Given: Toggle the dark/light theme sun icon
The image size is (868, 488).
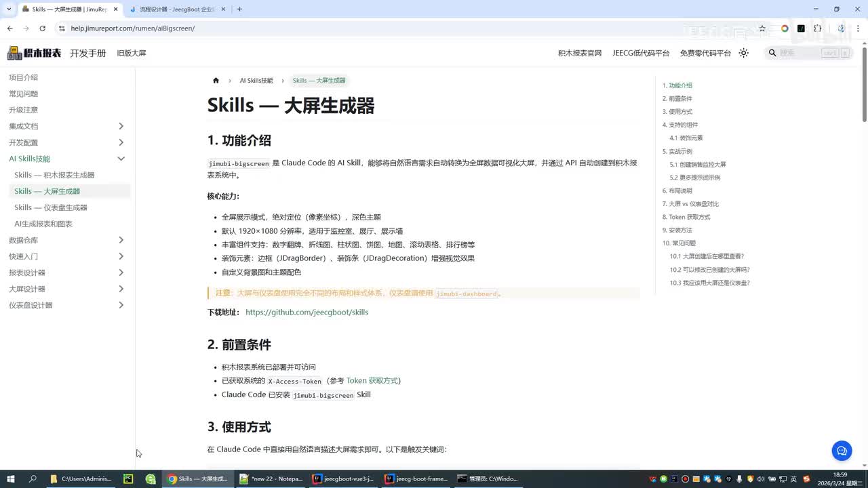Looking at the screenshot, I should (x=744, y=53).
